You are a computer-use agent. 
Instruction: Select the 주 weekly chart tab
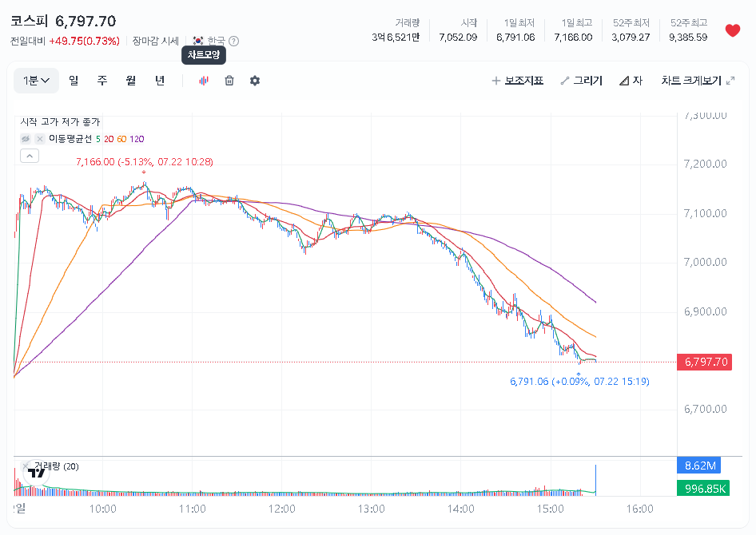pos(102,81)
